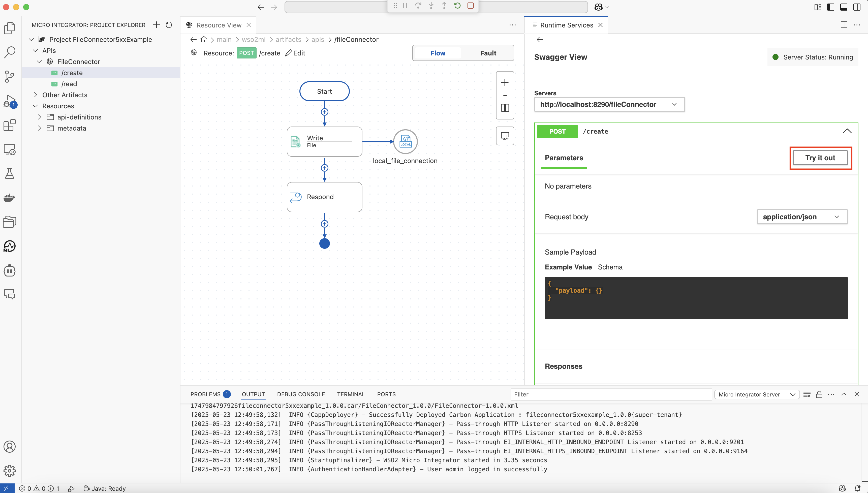Collapse the FileConnector API node
The width and height of the screenshot is (868, 493).
tap(39, 61)
